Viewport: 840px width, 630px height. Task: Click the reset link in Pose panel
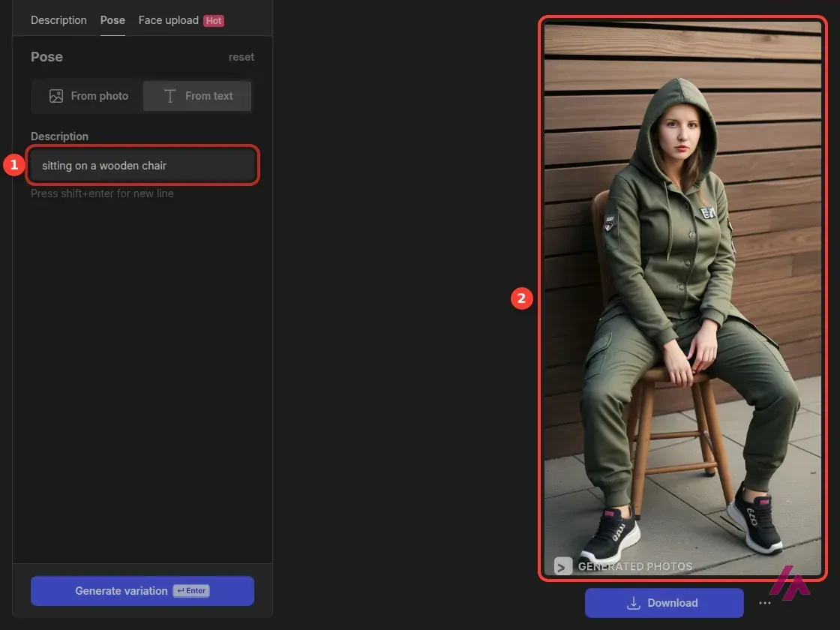[241, 57]
